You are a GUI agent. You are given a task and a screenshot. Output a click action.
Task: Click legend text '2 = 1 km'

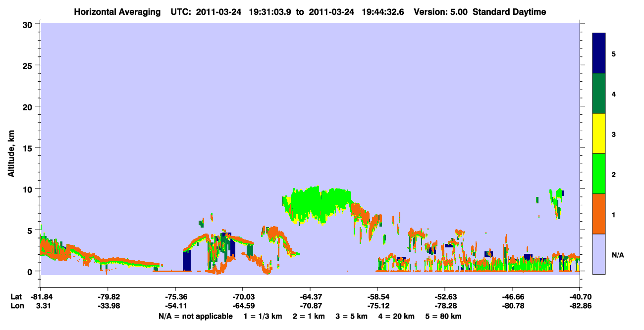click(309, 316)
